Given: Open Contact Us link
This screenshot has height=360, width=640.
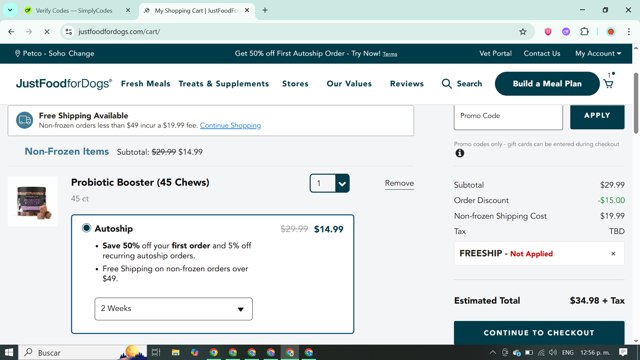Looking at the screenshot, I should pyautogui.click(x=542, y=53).
